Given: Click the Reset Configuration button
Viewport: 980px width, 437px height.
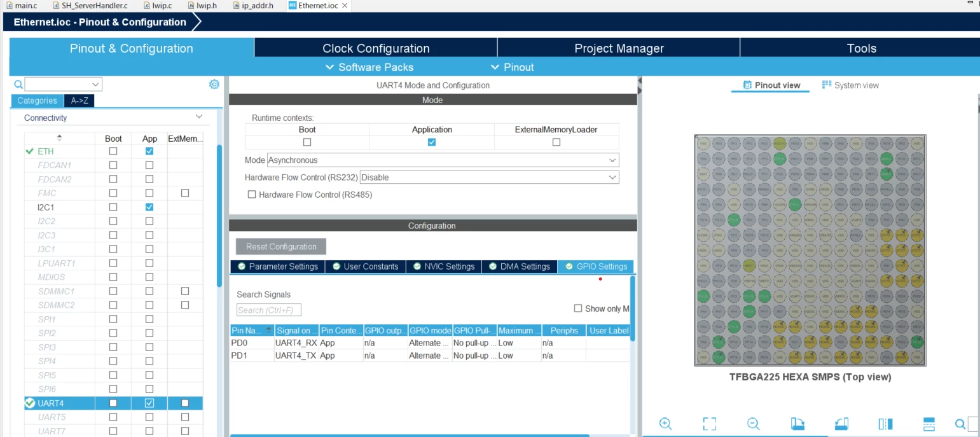Looking at the screenshot, I should [x=281, y=247].
